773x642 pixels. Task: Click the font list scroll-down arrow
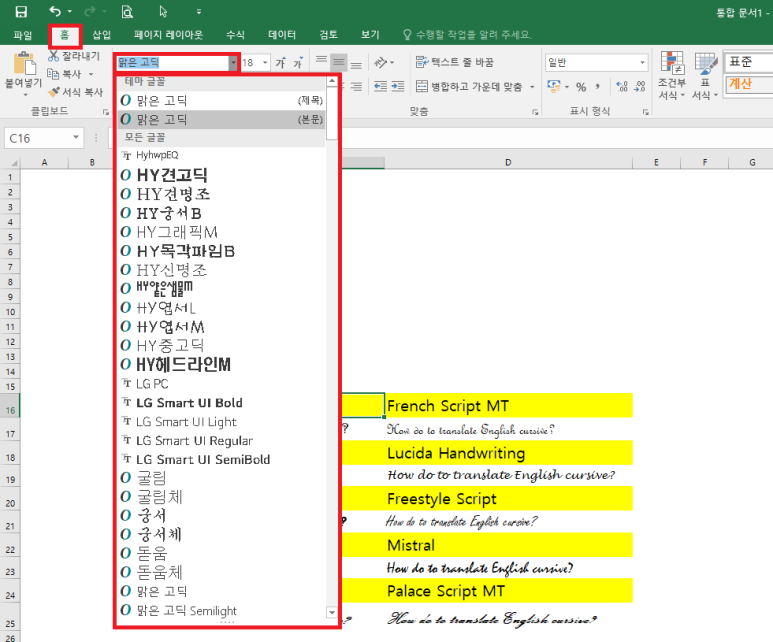click(332, 612)
